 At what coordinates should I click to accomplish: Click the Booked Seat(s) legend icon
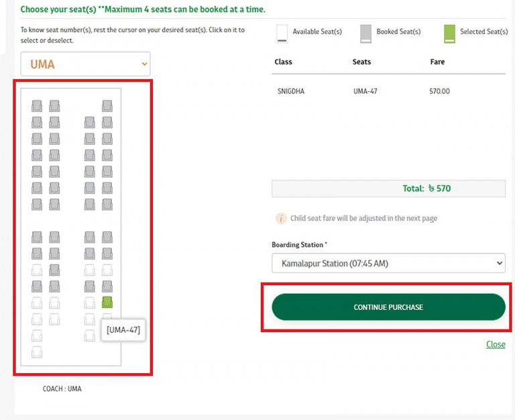pyautogui.click(x=365, y=33)
